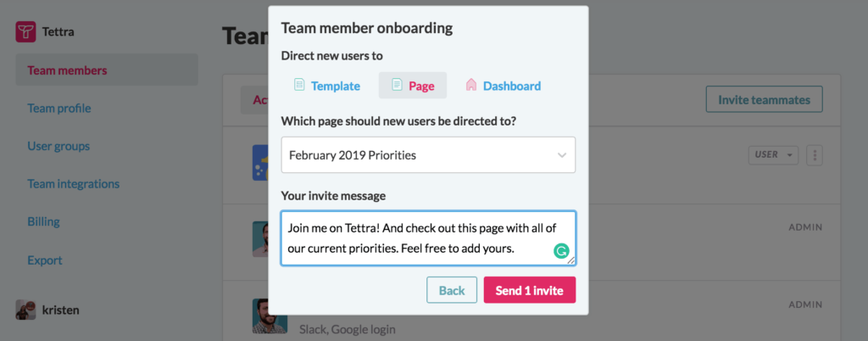The image size is (868, 341).
Task: Click kristen's profile avatar
Action: (x=25, y=310)
